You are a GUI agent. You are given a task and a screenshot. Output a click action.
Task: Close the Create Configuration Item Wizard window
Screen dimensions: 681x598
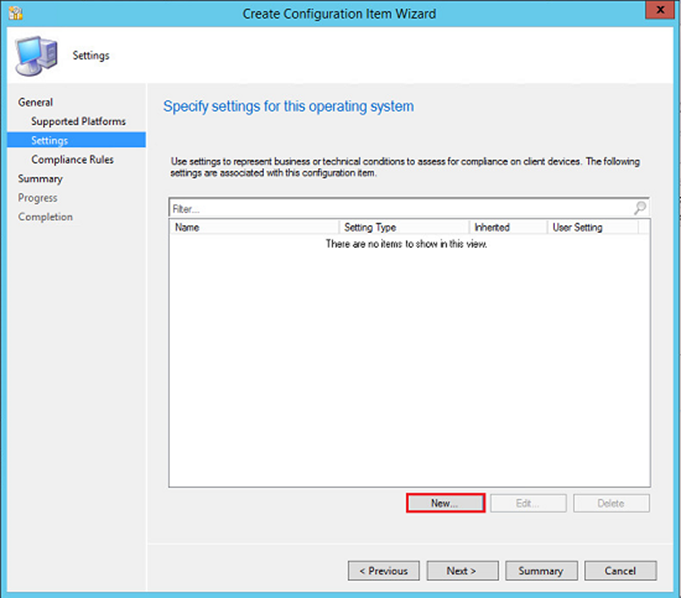[655, 12]
